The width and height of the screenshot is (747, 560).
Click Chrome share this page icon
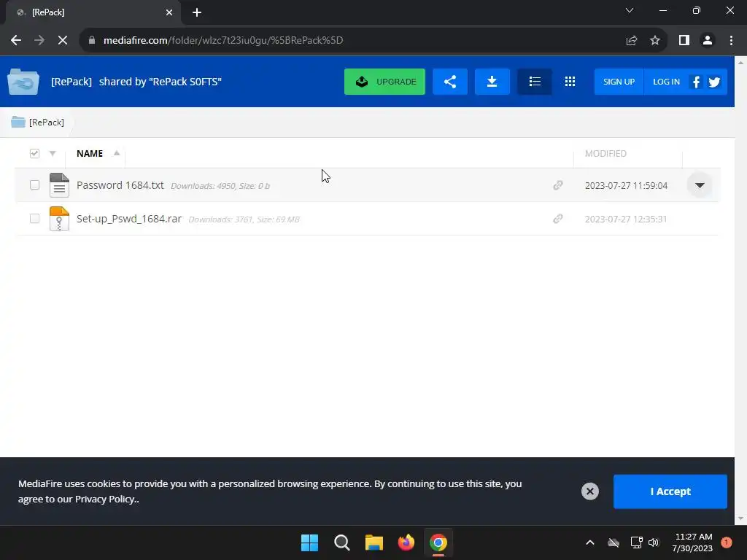[632, 41]
